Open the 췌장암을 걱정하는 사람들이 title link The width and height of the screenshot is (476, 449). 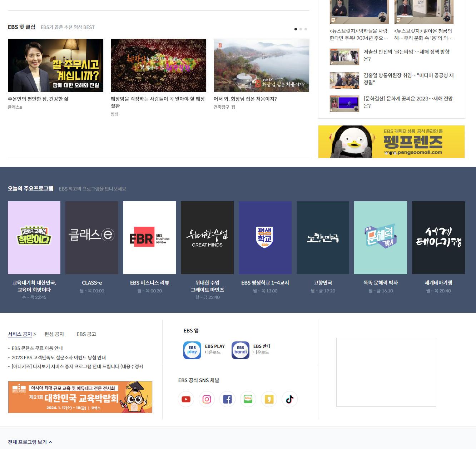pos(158,103)
